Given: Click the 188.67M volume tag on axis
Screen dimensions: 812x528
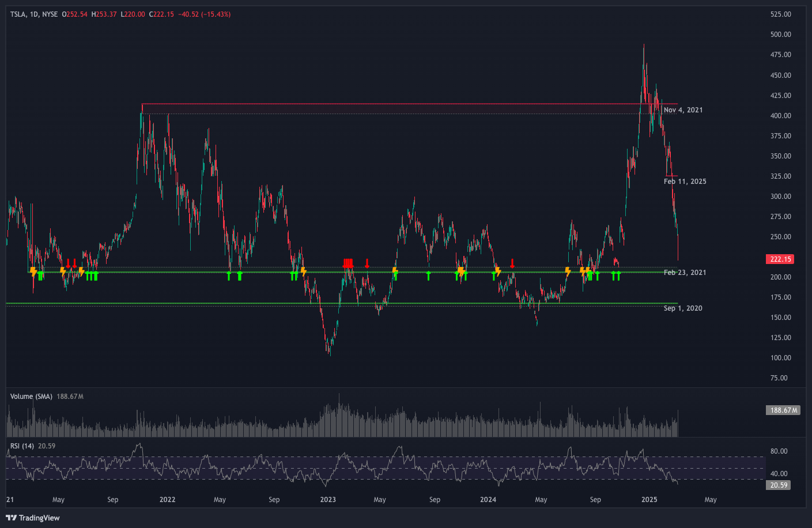Looking at the screenshot, I should click(x=783, y=410).
